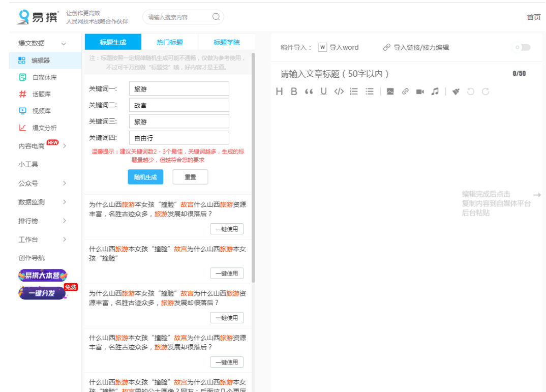Click the 一键分发 banner button
The width and height of the screenshot is (546, 392).
click(43, 293)
